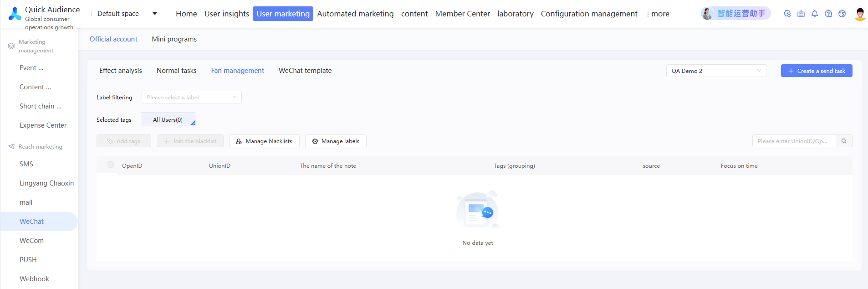
Task: Tick the select-all checkbox in table header
Action: tap(111, 165)
